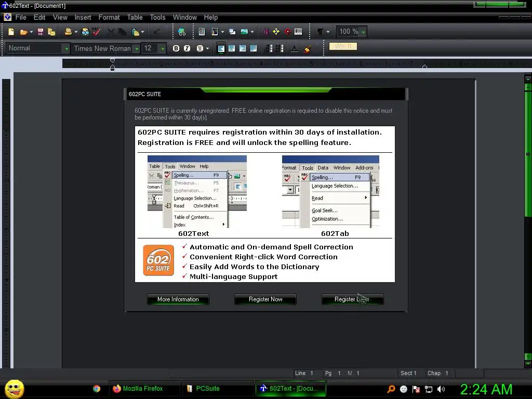This screenshot has width=532, height=399.
Task: Run the ABC spell check icon
Action: pyautogui.click(x=96, y=32)
